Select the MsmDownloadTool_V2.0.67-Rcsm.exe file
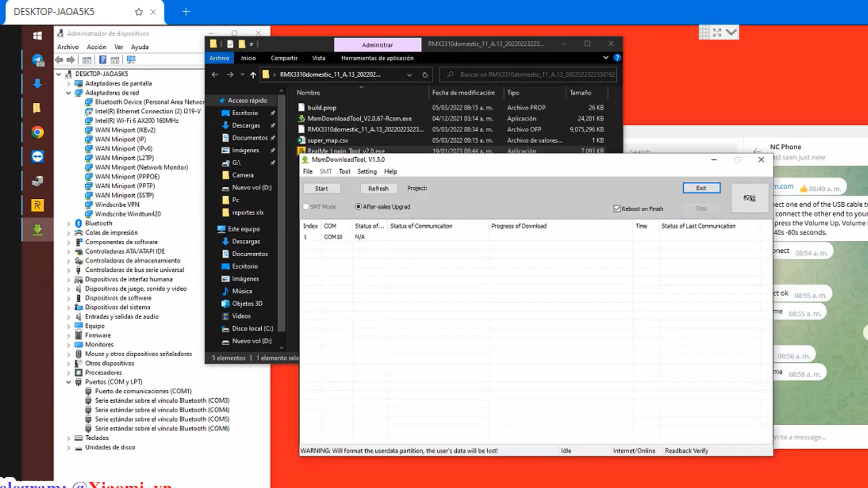This screenshot has width=868, height=488. point(359,118)
